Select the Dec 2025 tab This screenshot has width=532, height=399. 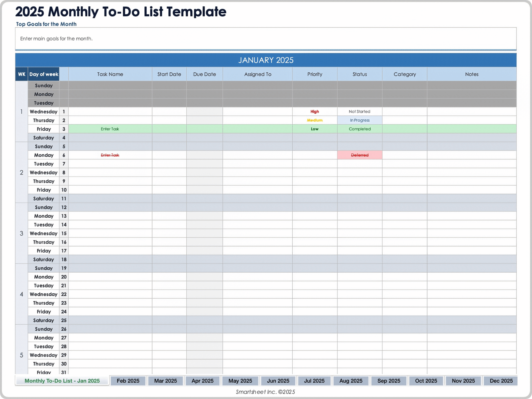point(500,381)
